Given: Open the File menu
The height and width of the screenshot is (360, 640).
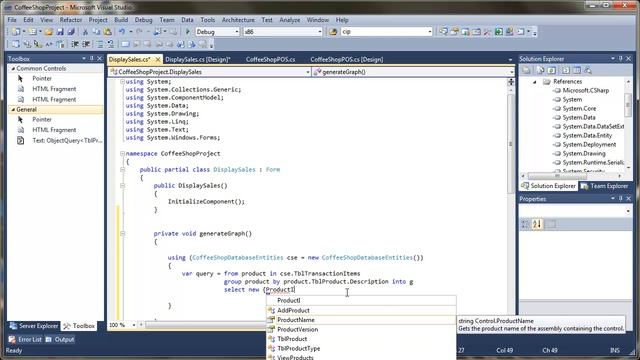Looking at the screenshot, I should click(x=12, y=20).
